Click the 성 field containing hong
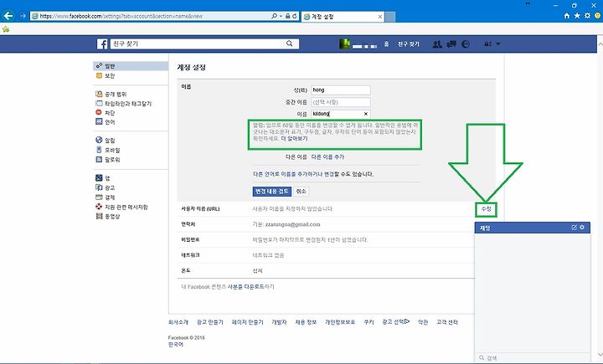Viewport: 603px width, 364px height. (x=341, y=90)
